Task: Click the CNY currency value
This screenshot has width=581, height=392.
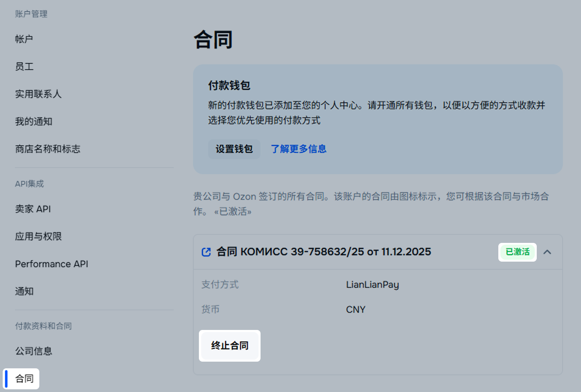Action: (x=355, y=309)
